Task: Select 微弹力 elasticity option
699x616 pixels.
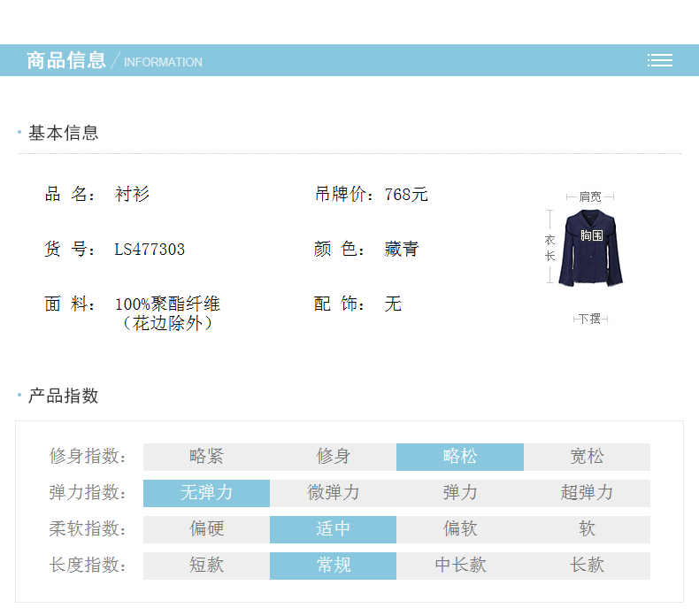Action: [334, 493]
